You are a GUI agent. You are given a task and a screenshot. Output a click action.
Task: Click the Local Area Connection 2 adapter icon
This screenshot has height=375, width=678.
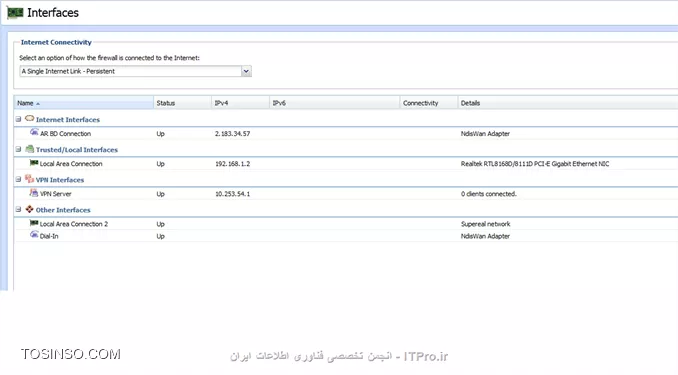coord(34,223)
